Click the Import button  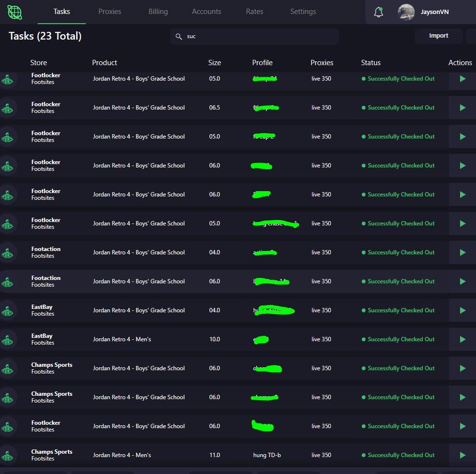pyautogui.click(x=438, y=36)
